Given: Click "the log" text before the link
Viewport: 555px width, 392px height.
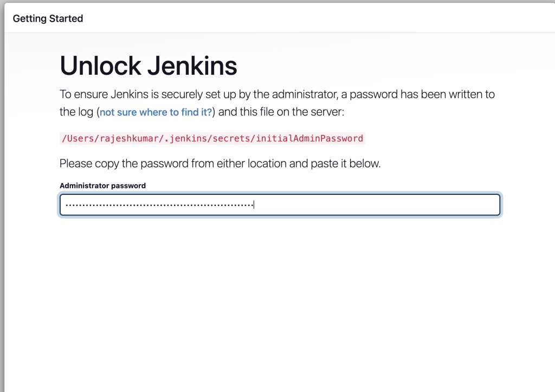Looking at the screenshot, I should 76,113.
